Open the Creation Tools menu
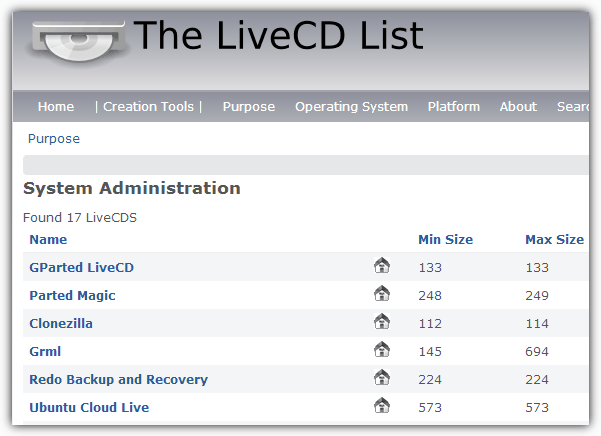 coord(148,107)
